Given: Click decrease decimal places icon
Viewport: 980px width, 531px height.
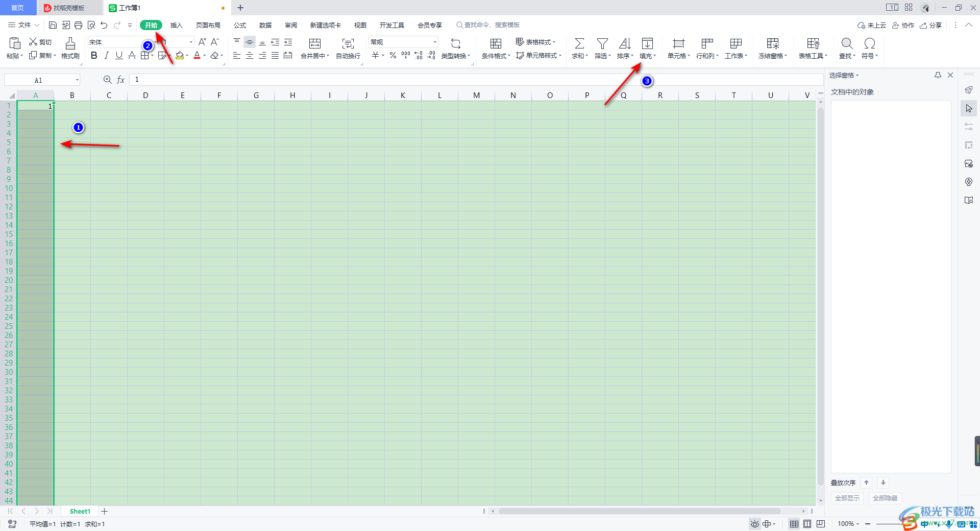Looking at the screenshot, I should coord(431,55).
